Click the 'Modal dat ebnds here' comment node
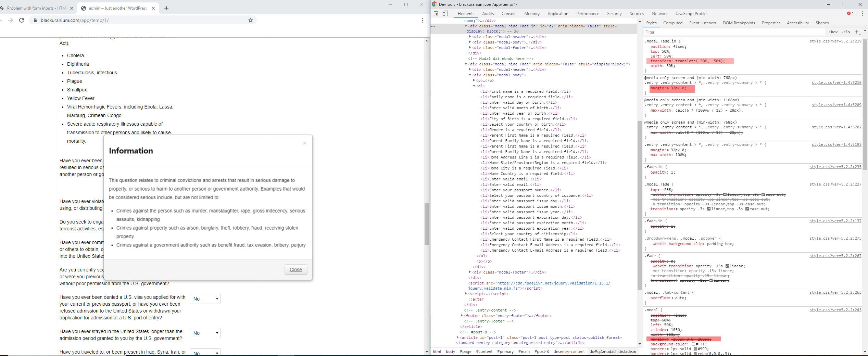Viewport: 868px width, 356px height. (x=501, y=59)
